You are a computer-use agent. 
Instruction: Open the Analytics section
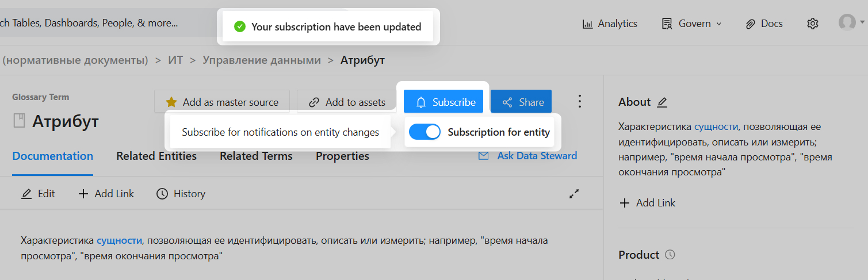pos(610,24)
